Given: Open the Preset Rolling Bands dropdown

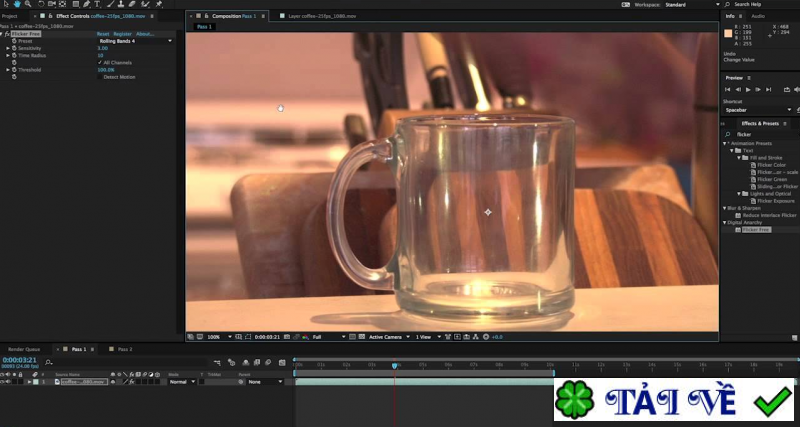Looking at the screenshot, I should tap(135, 41).
